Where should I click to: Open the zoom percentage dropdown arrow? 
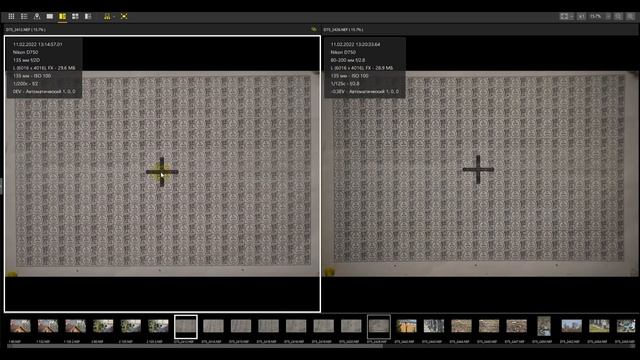click(608, 16)
